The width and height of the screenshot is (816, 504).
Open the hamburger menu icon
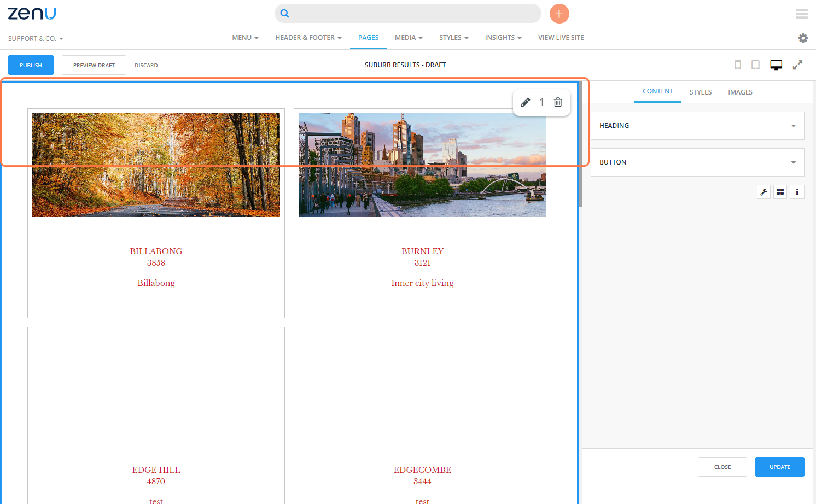pyautogui.click(x=802, y=14)
